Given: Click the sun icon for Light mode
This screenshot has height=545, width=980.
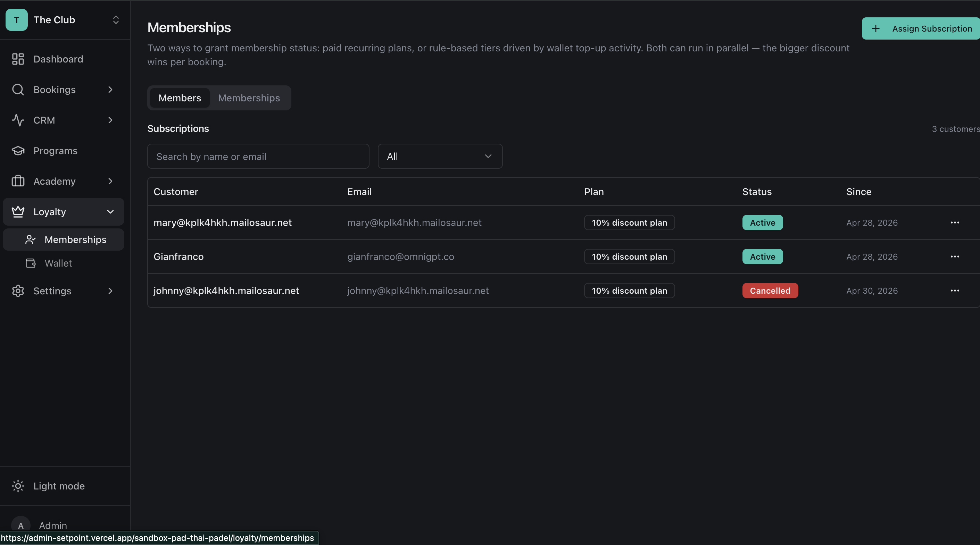Looking at the screenshot, I should coord(18,486).
